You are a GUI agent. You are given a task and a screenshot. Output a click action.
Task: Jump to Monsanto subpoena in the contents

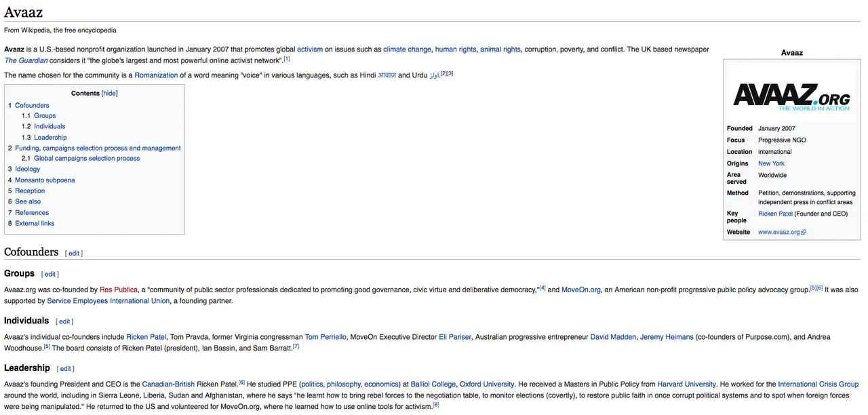45,180
